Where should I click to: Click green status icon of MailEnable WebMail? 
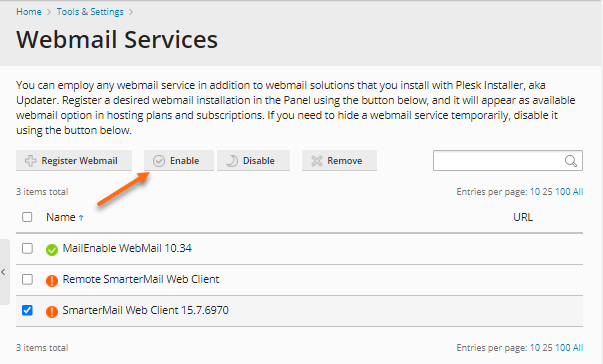point(52,250)
